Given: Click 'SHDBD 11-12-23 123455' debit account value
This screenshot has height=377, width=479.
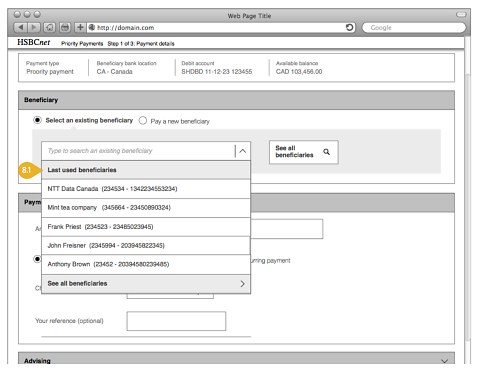Looking at the screenshot, I should point(217,72).
